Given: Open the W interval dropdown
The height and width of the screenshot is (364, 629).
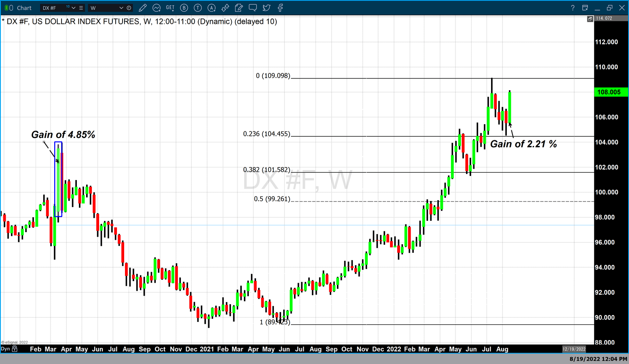Looking at the screenshot, I should [121, 8].
